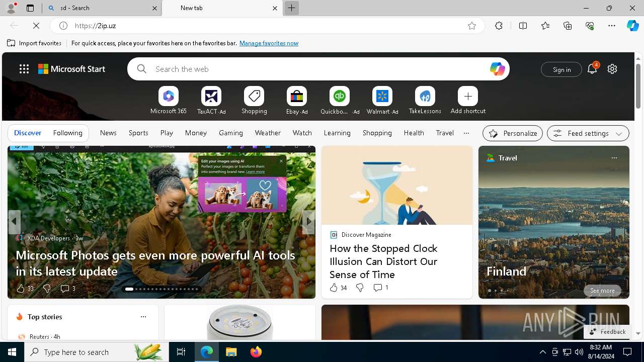Open the Microsoft Start apps grid icon

pyautogui.click(x=24, y=69)
